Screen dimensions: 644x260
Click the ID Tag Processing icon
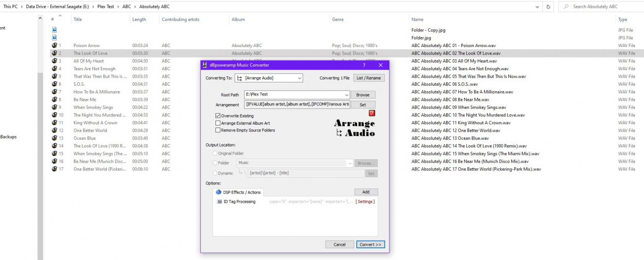pyautogui.click(x=219, y=202)
